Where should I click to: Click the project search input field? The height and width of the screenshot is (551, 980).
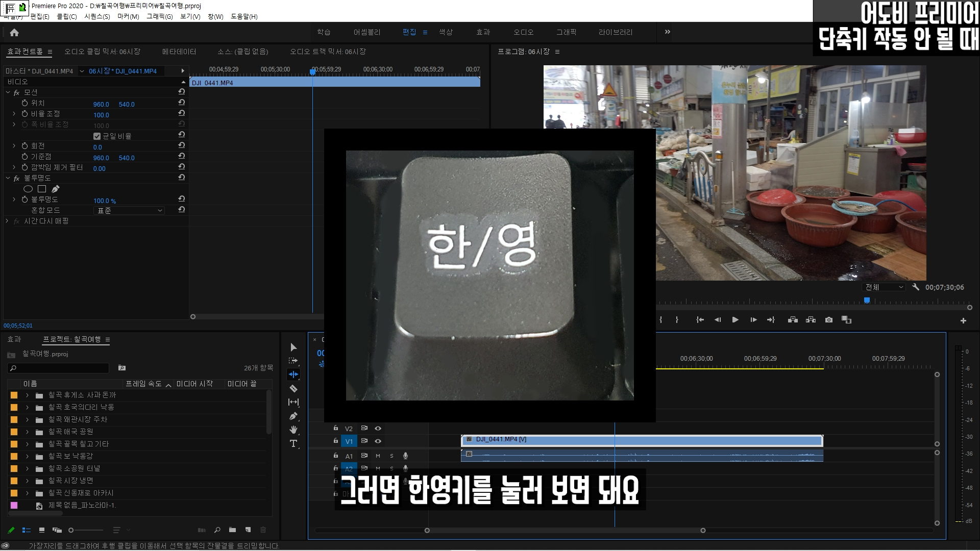click(x=61, y=368)
